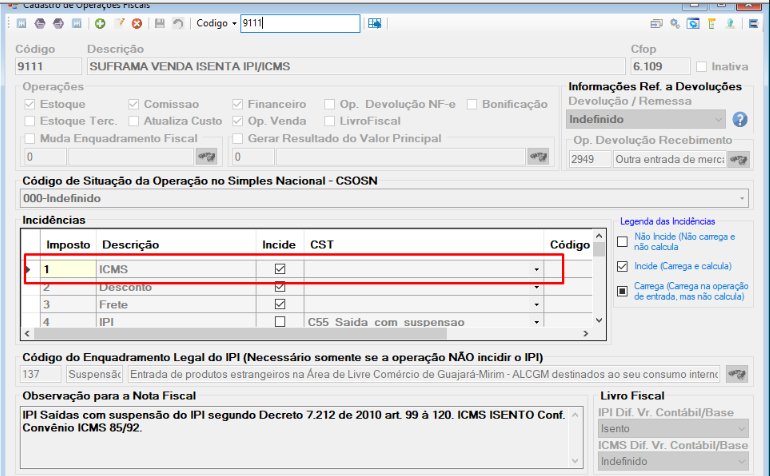Click the incidências grid scroll-down arrow
The image size is (770, 476).
pyautogui.click(x=599, y=320)
